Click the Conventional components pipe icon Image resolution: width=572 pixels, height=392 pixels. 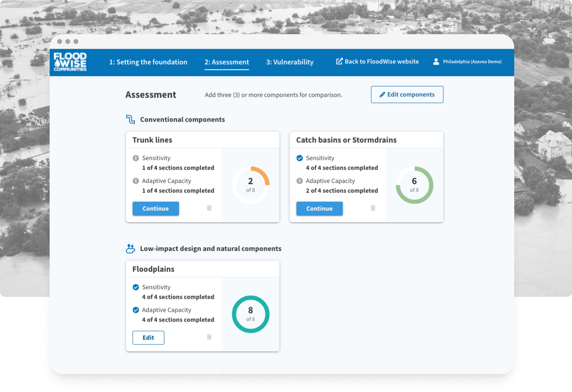(130, 119)
